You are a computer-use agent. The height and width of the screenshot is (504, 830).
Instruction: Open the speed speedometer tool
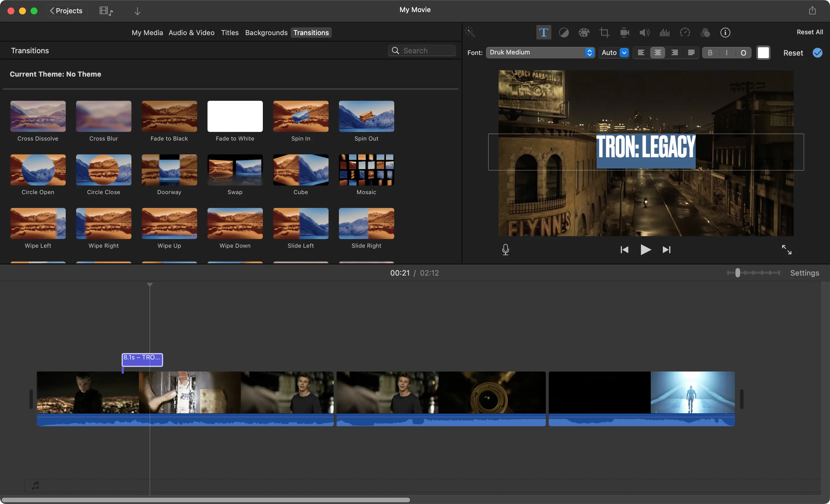coord(685,33)
